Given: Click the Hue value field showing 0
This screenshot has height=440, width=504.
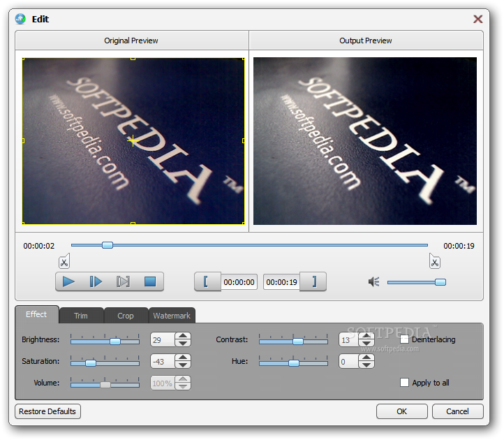Looking at the screenshot, I should [x=349, y=361].
